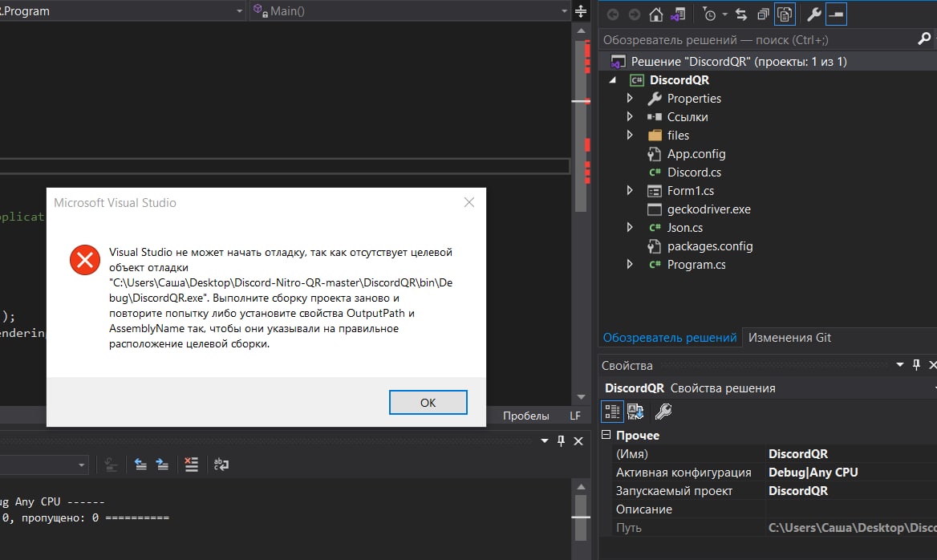
Task: Click the Properties wrench tree icon
Action: (x=655, y=98)
